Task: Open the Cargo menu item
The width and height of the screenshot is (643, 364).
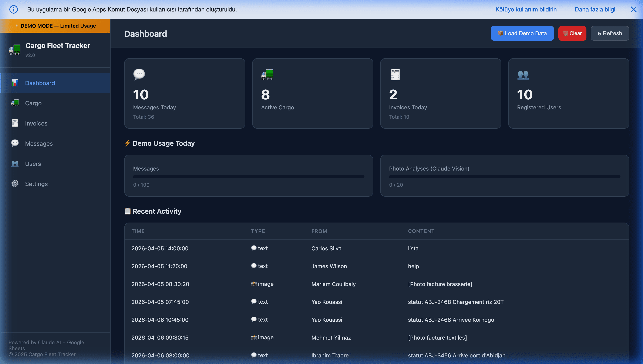Action: (x=33, y=103)
